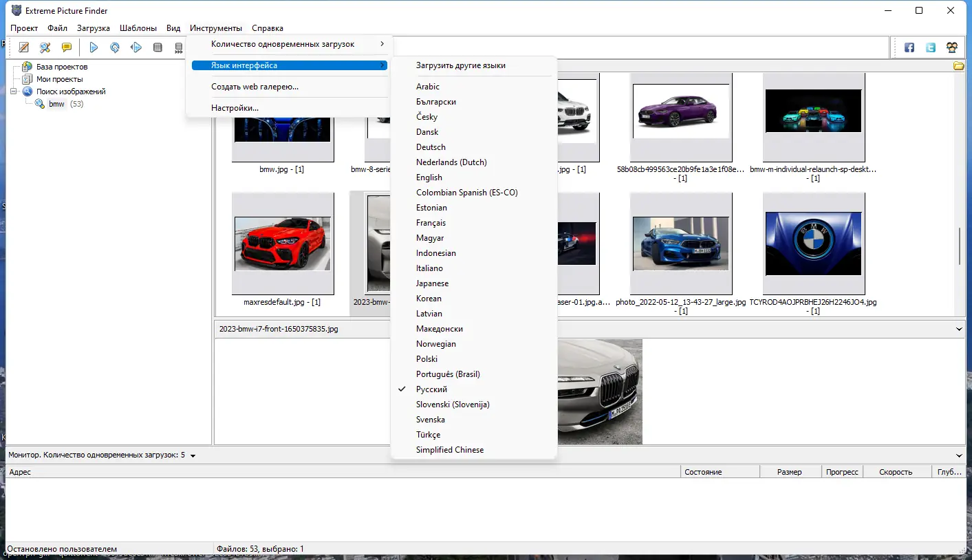Open the Facebook icon in the toolbar
972x560 pixels.
909,47
